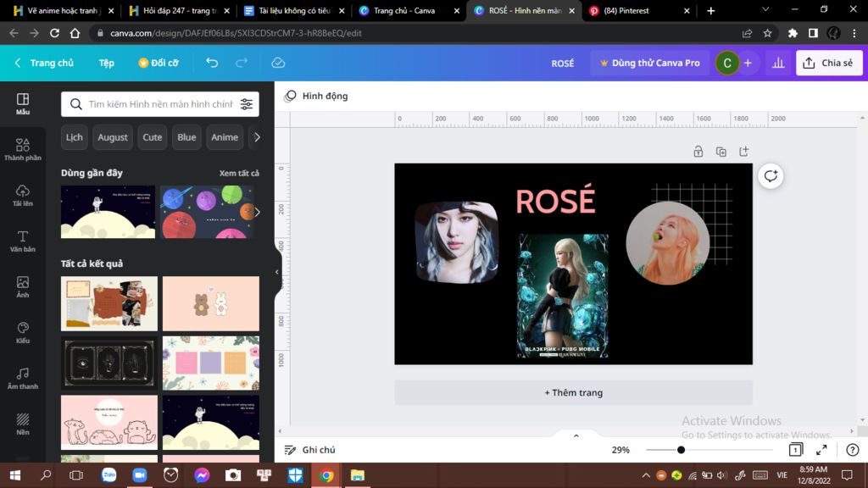Click the zoom slider handle
This screenshot has height=488, width=868.
point(681,450)
